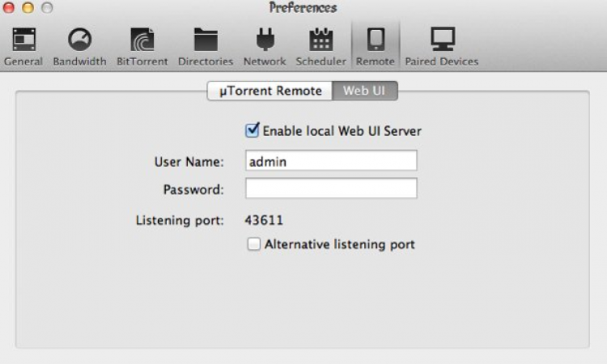Click the Password label
Screen dimensions: 607x364
click(193, 189)
